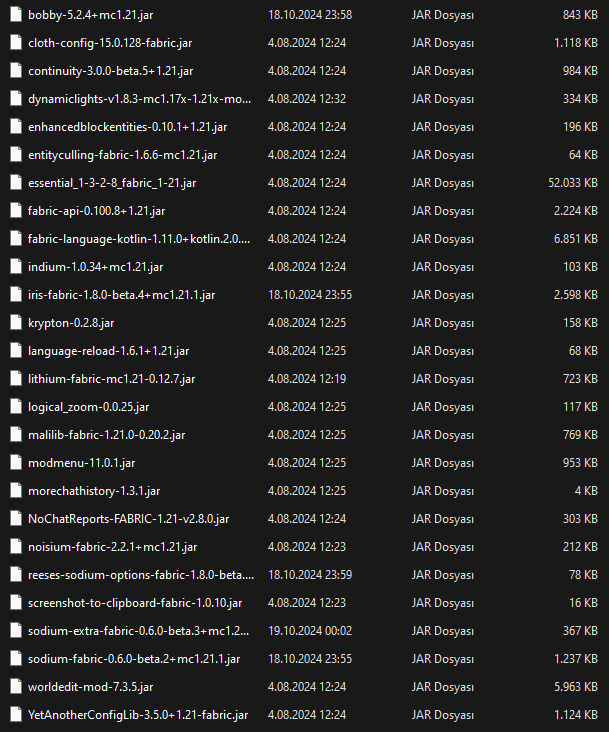Select file name cloth-config-15.0.128-fabric.jar
The image size is (609, 732).
click(110, 43)
